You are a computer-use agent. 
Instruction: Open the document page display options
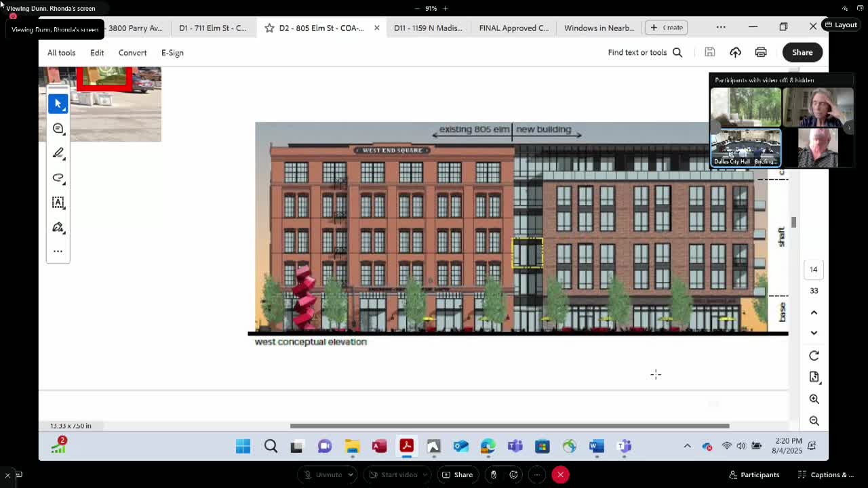(x=814, y=377)
